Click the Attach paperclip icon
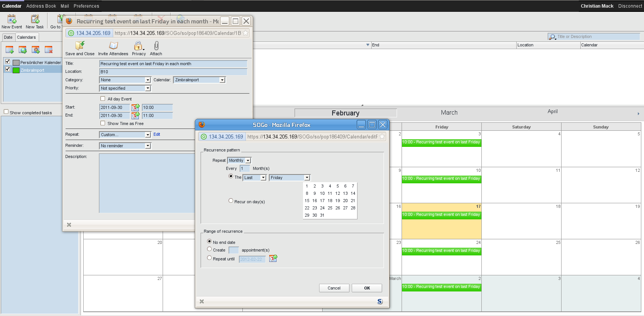The height and width of the screenshot is (316, 644). tap(156, 46)
